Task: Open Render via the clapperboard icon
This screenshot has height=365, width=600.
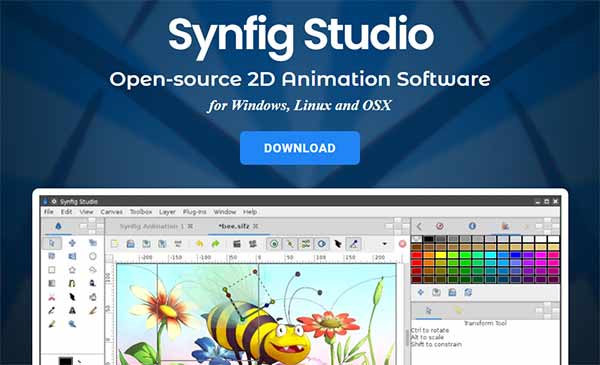Action: 237,244
